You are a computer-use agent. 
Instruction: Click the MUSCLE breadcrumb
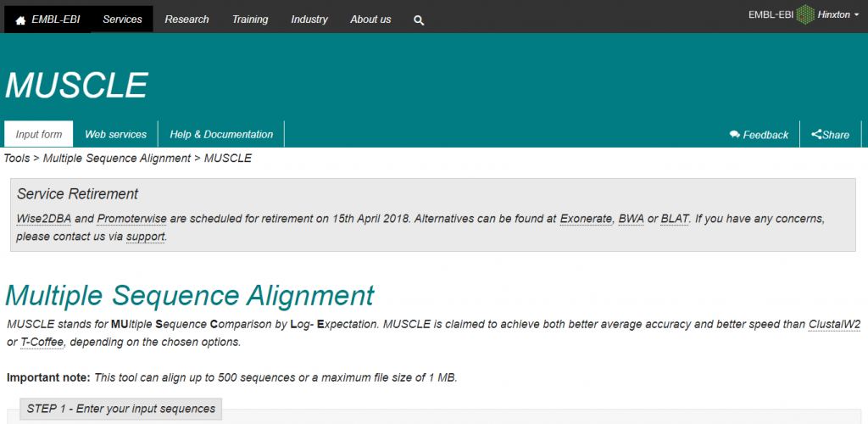click(x=228, y=159)
